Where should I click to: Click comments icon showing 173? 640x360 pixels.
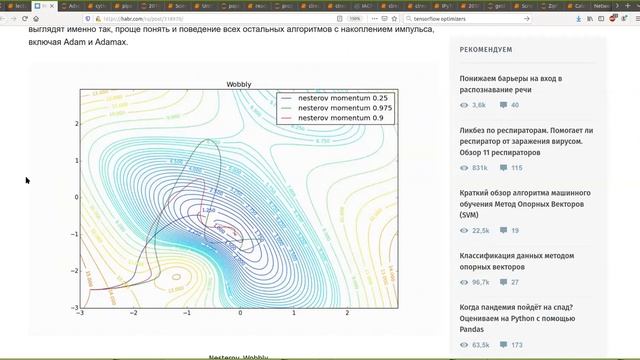[503, 345]
